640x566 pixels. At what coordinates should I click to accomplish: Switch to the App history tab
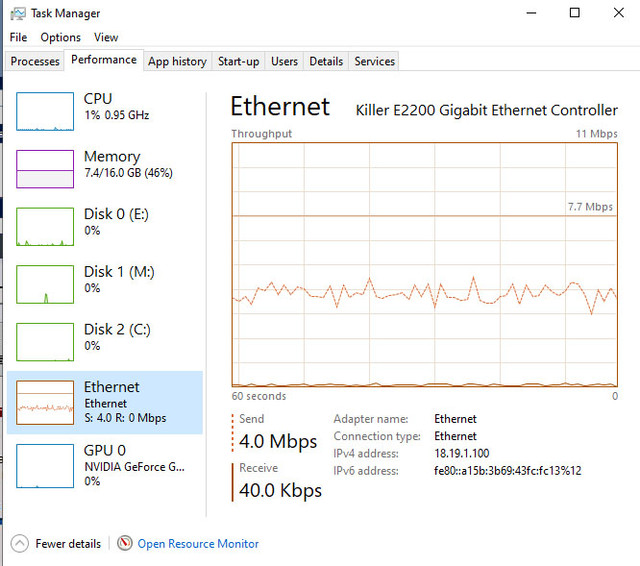pyautogui.click(x=177, y=61)
